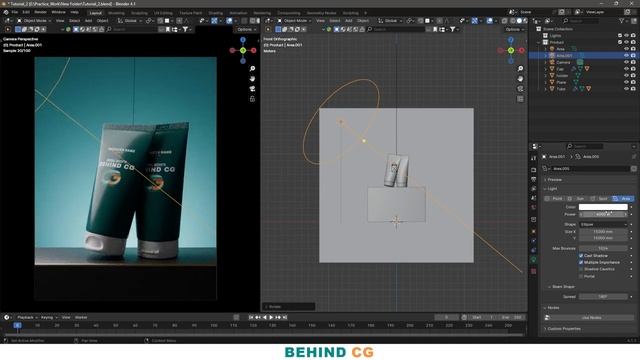
Task: Click the Beam Shape Spread slider
Action: pos(603,297)
